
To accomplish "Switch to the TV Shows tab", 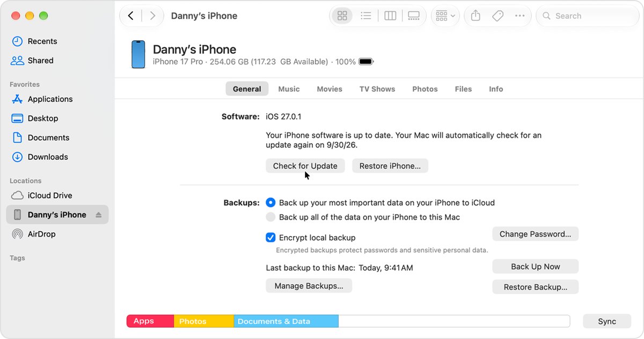I will click(377, 89).
